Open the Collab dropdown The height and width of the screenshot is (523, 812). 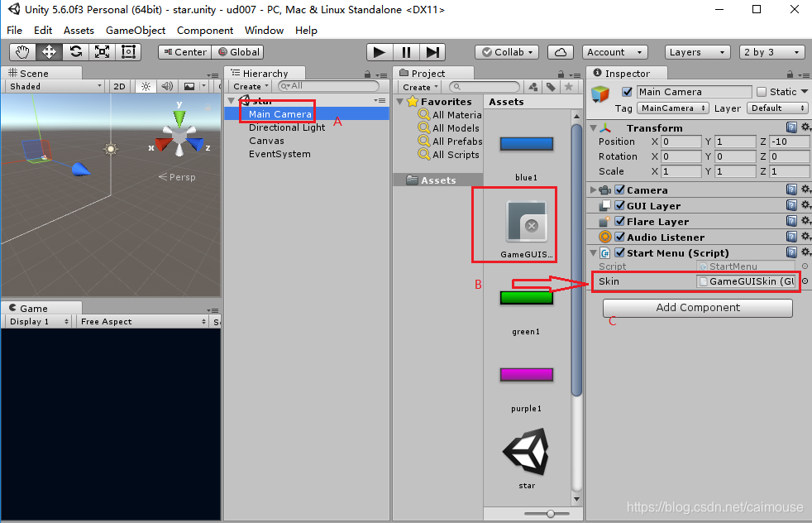click(507, 52)
